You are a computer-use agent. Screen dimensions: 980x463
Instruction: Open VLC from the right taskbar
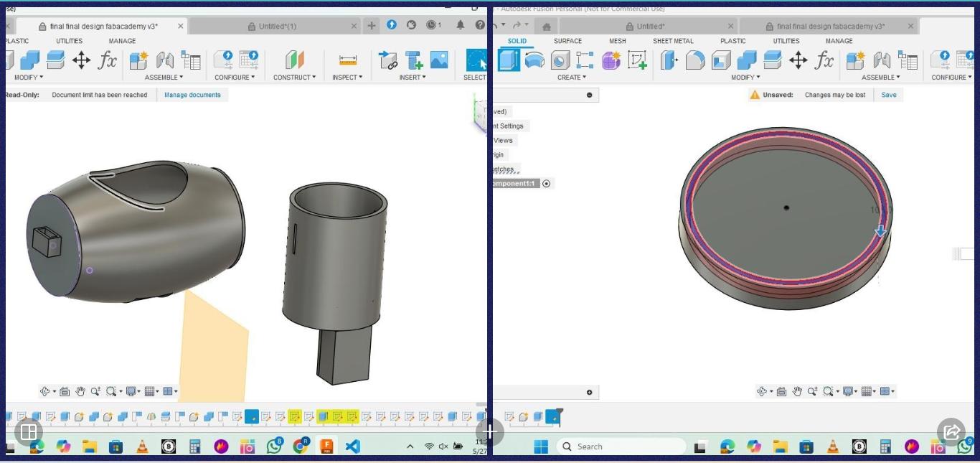pos(833,446)
